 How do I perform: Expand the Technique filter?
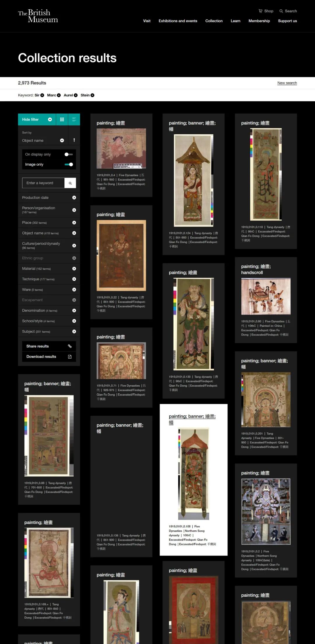[x=49, y=279]
